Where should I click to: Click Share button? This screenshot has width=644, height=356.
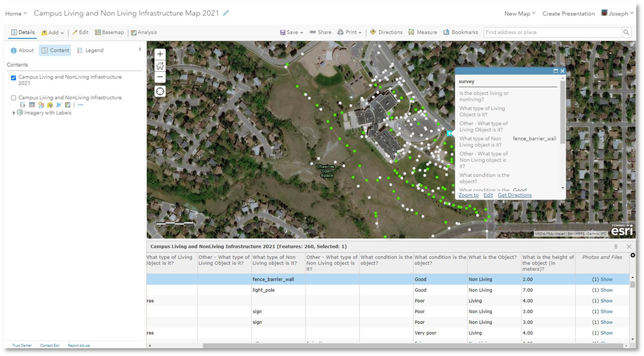(x=320, y=32)
